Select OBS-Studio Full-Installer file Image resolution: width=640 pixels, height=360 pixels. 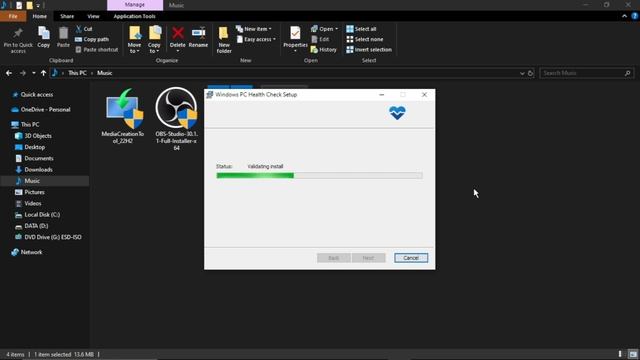[x=176, y=119]
